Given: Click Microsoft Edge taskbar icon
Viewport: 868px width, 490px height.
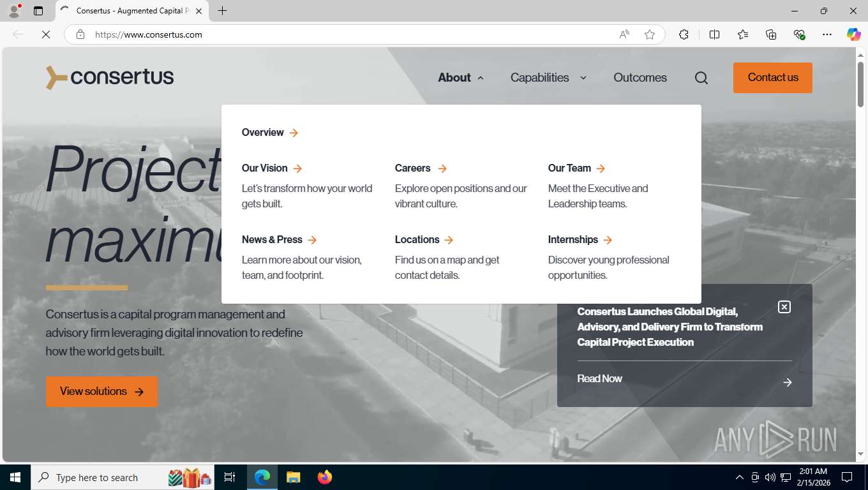Looking at the screenshot, I should (x=262, y=477).
